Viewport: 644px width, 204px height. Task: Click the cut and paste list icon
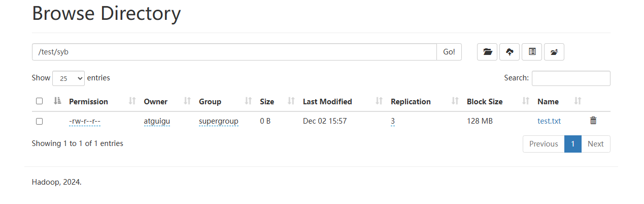point(532,52)
